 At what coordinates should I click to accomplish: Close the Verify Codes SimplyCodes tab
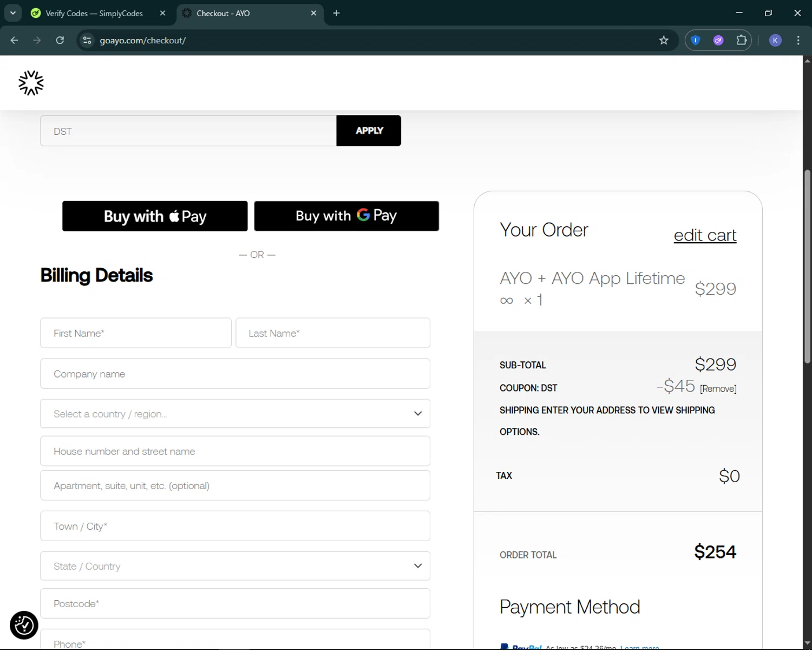pyautogui.click(x=162, y=13)
